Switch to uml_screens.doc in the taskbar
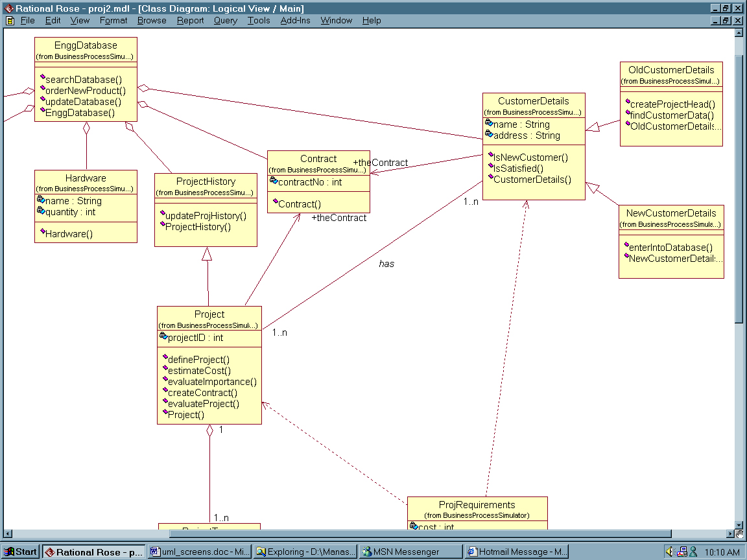Image resolution: width=747 pixels, height=560 pixels. pos(199,552)
